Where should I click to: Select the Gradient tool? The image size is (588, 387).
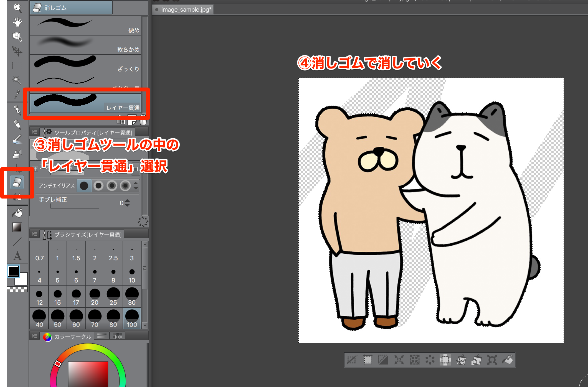tap(17, 227)
